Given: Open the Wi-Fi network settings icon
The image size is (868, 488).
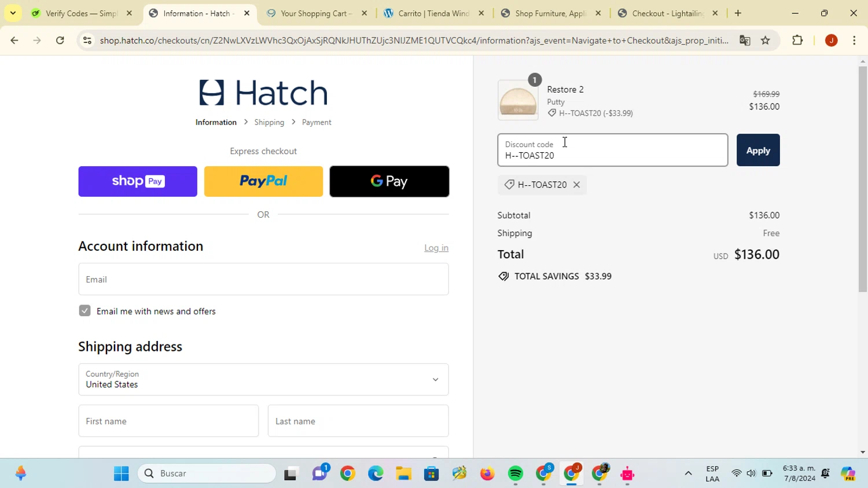Looking at the screenshot, I should [736, 474].
